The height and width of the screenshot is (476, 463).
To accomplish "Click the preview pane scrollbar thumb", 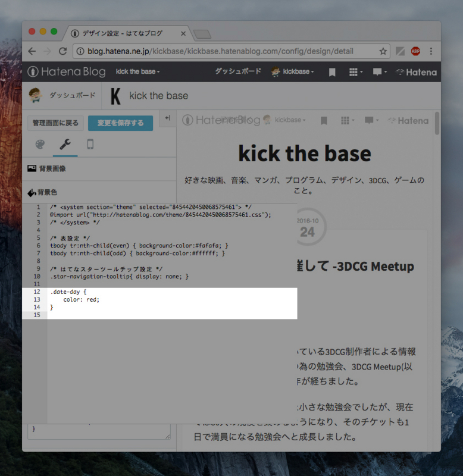I will pyautogui.click(x=437, y=123).
